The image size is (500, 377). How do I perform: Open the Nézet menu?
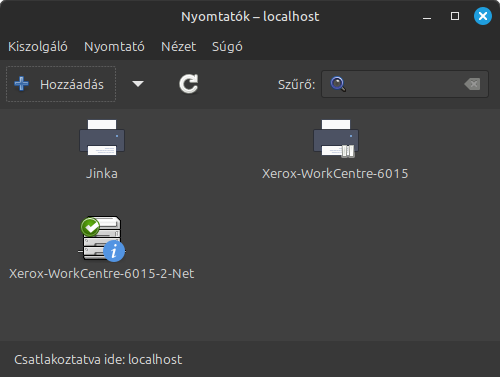point(179,47)
